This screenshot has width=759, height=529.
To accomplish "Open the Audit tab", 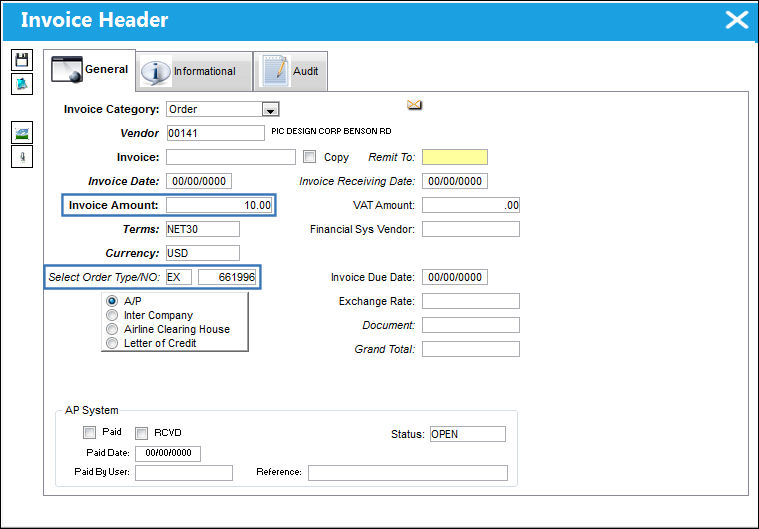I will tap(290, 71).
